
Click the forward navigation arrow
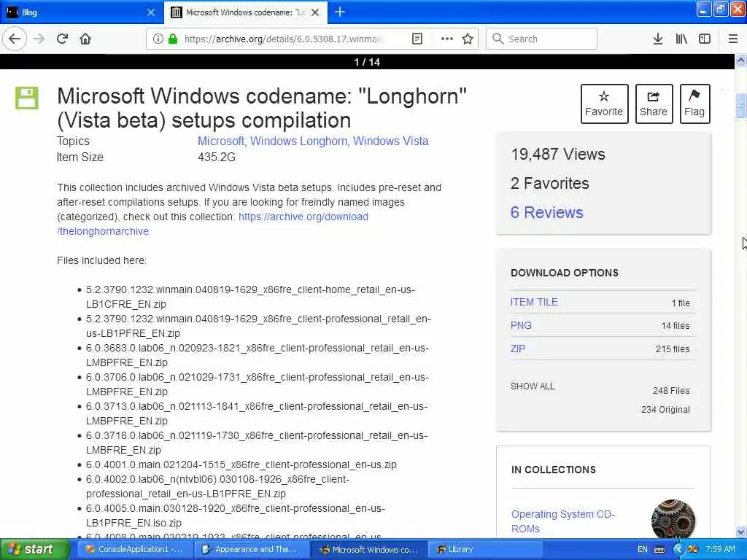(39, 39)
